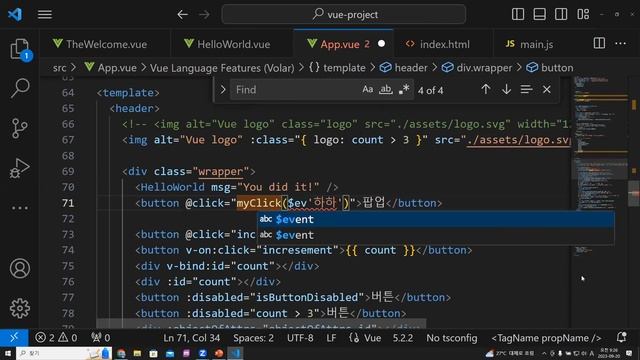
Task: Open the Search view in activity bar
Action: [x=20, y=88]
